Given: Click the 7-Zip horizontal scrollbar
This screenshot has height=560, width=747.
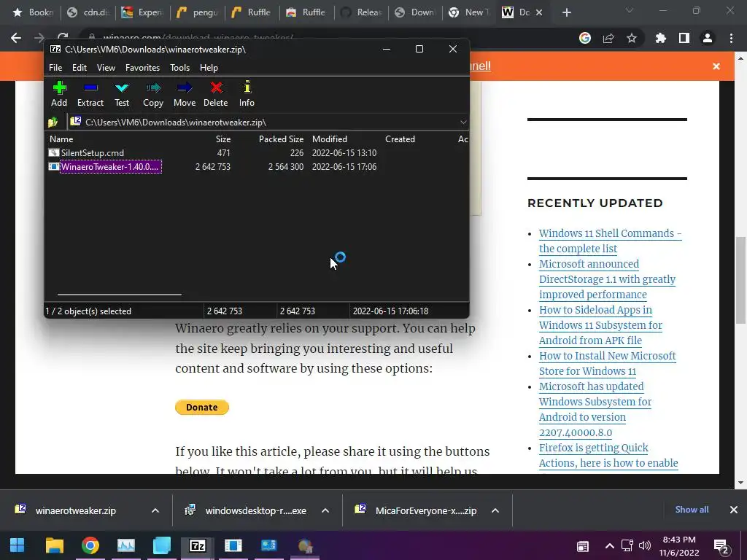Looking at the screenshot, I should (119, 295).
